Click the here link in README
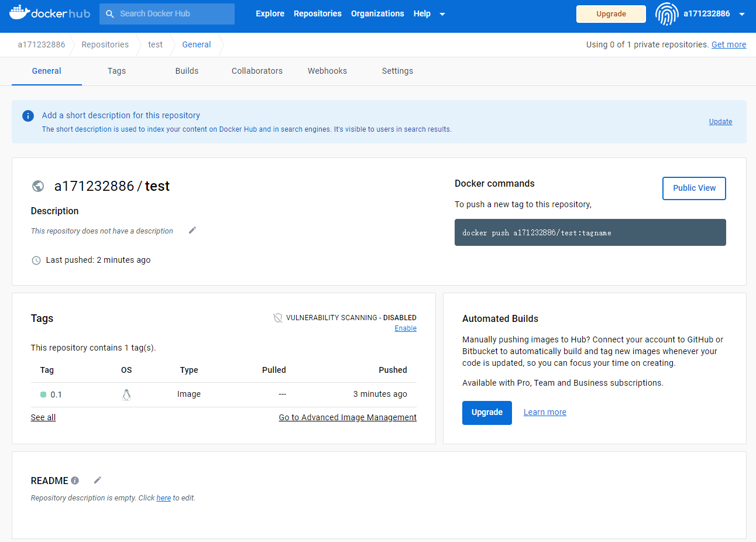756x542 pixels. [x=164, y=498]
